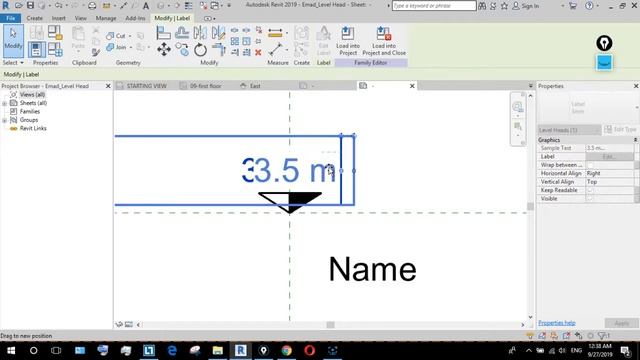Toggle Keep Readable checkbox

590,190
